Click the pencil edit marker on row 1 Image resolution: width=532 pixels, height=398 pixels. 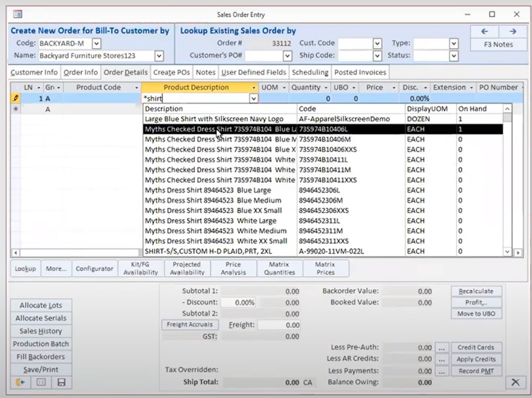point(16,99)
